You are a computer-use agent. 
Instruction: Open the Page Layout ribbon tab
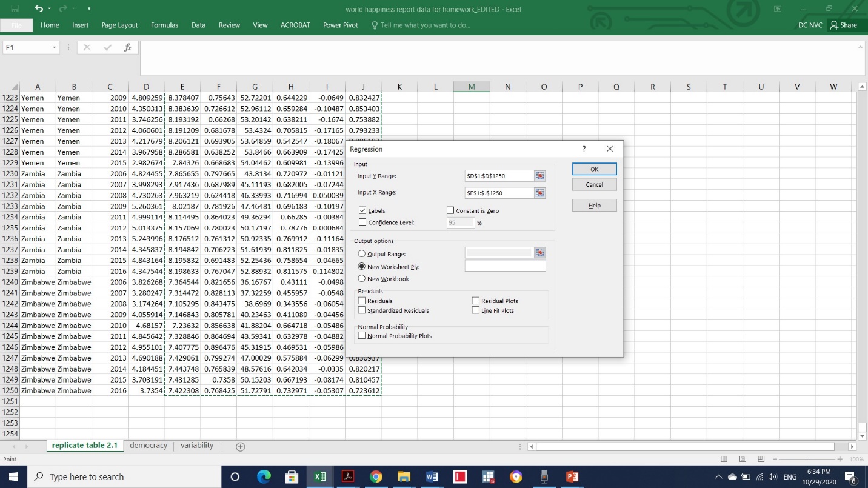point(119,25)
